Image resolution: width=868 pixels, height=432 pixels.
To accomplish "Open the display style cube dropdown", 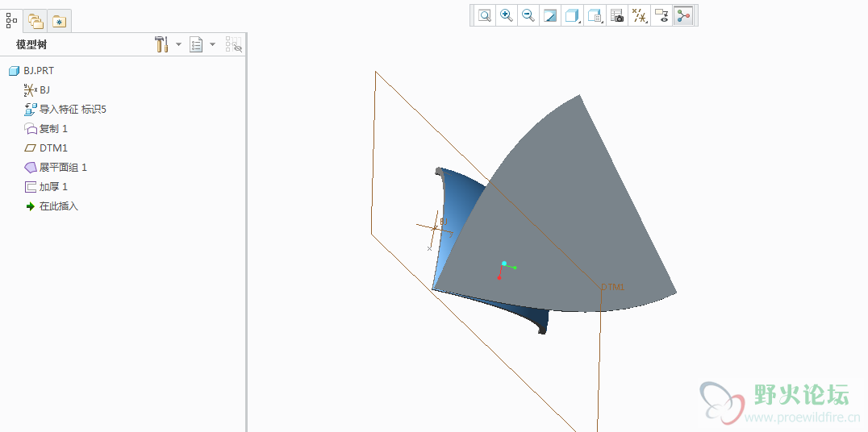I will pyautogui.click(x=573, y=15).
